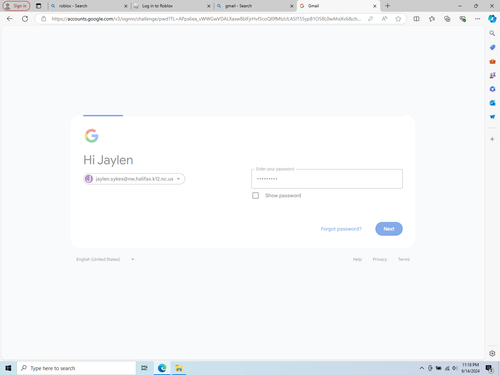
Task: Open sidebar Games icon
Action: coord(492,75)
